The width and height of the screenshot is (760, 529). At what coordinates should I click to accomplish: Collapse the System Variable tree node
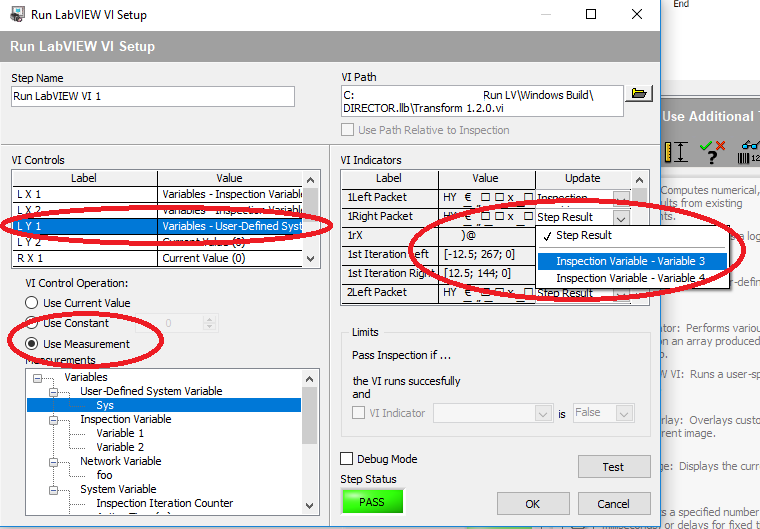coord(53,490)
